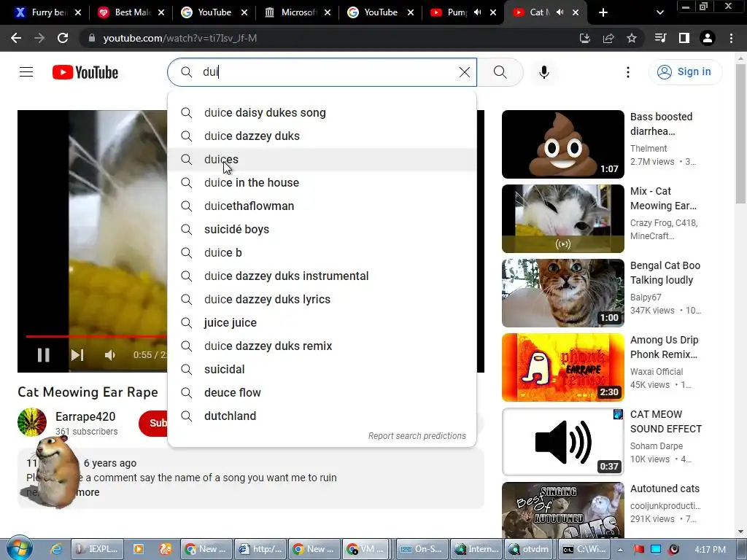Open the On-Screen Keyboard taskbar item

point(421,549)
